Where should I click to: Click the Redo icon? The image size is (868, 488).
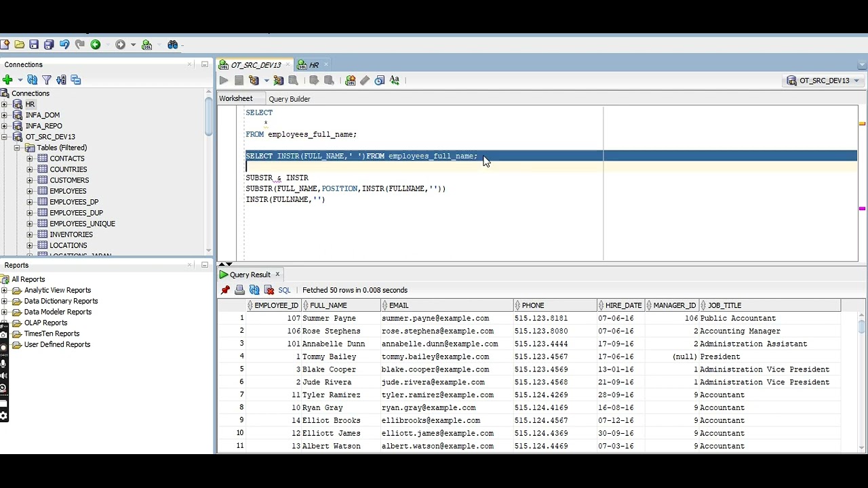pyautogui.click(x=80, y=45)
